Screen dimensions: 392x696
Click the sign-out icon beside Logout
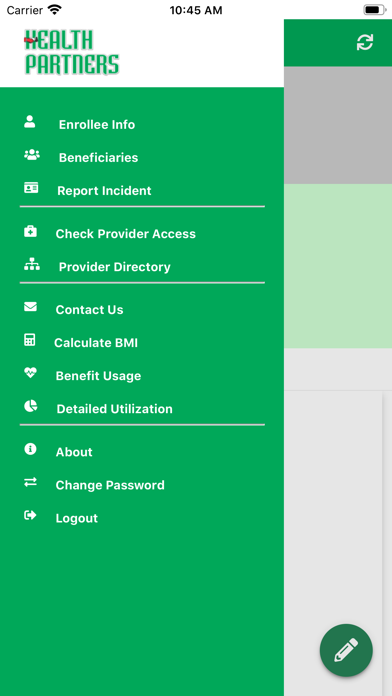point(30,515)
